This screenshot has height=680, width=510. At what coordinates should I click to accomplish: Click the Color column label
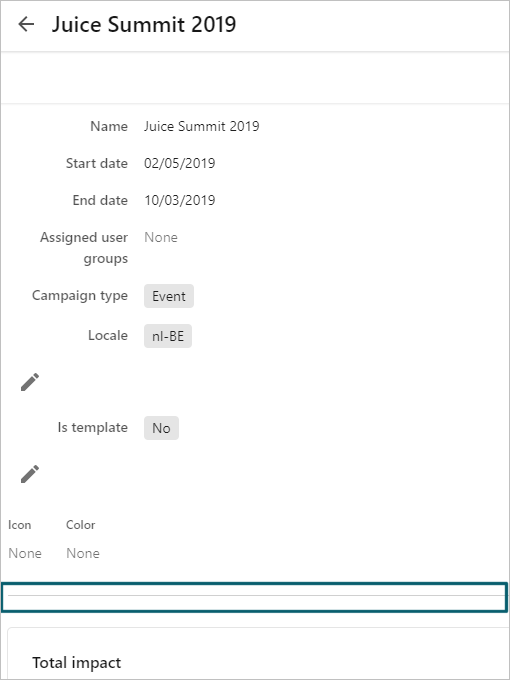point(81,525)
